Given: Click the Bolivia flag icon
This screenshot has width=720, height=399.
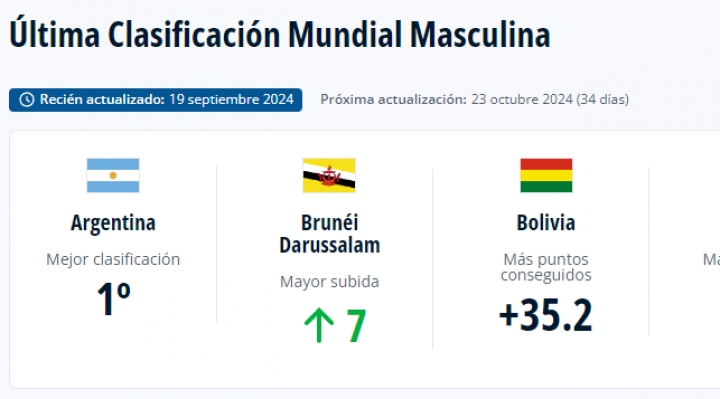Looking at the screenshot, I should [546, 175].
